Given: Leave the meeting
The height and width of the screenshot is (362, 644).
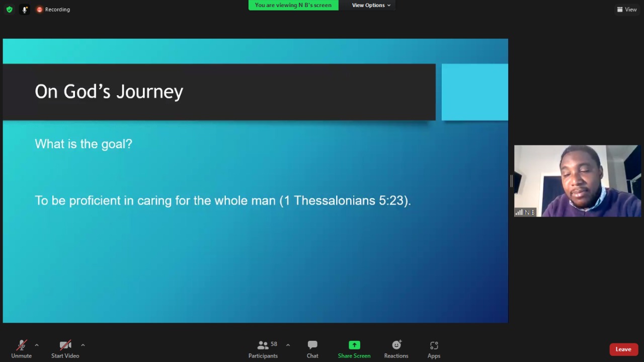Looking at the screenshot, I should click(623, 349).
